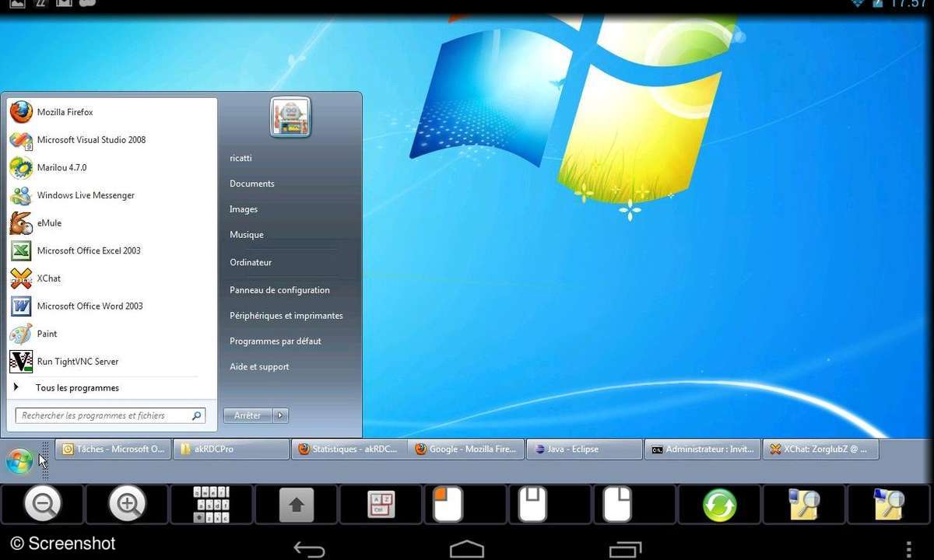
Task: Tap the Android home button
Action: click(467, 549)
